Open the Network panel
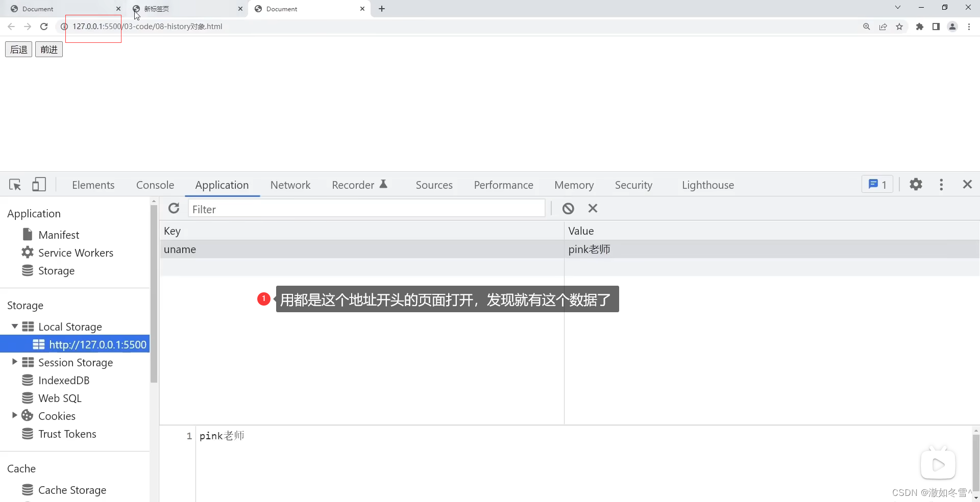 pyautogui.click(x=290, y=185)
